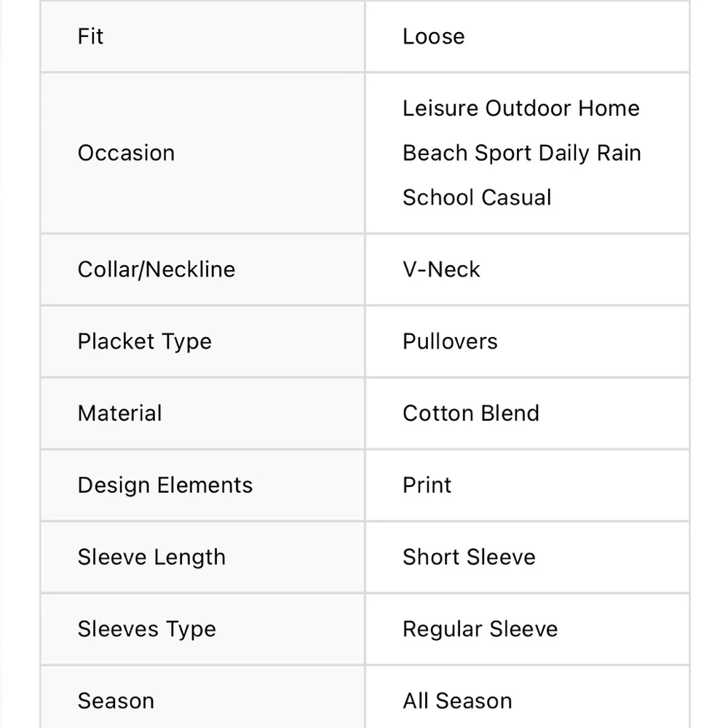Image resolution: width=728 pixels, height=728 pixels.
Task: Click the Placket Type label
Action: (144, 341)
